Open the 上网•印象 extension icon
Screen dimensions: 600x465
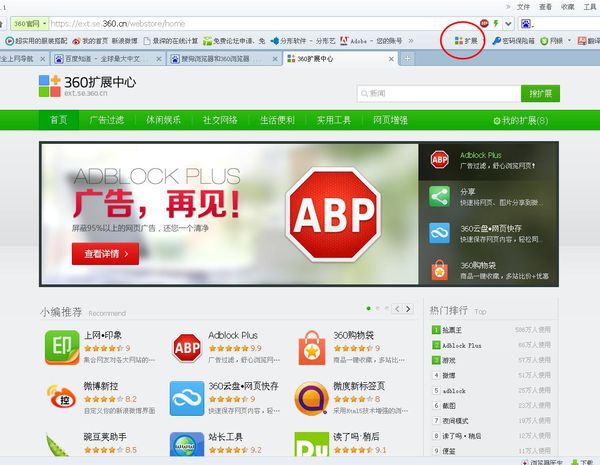[62, 348]
